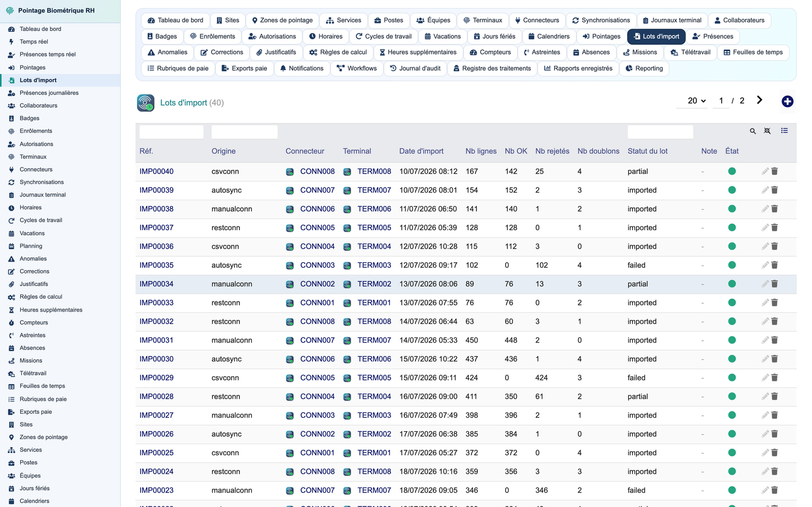Open Présences journalières in sidebar
The image size is (812, 507).
(x=49, y=93)
